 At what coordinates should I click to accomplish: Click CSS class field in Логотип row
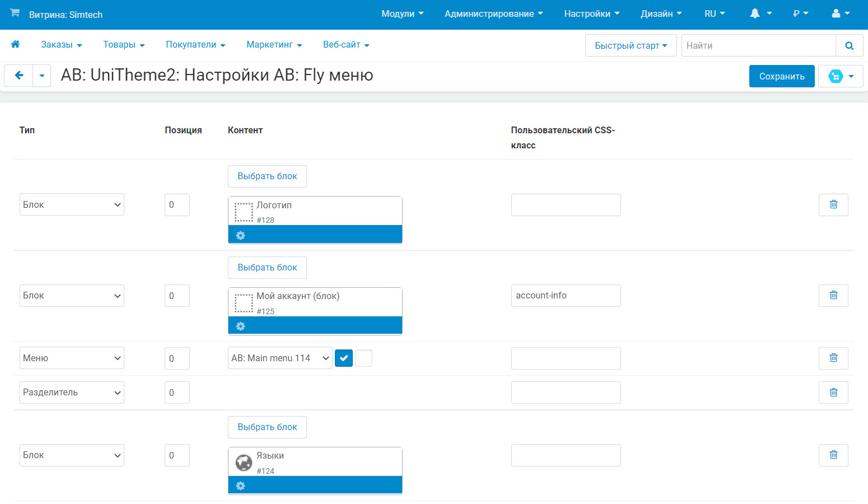(x=566, y=204)
